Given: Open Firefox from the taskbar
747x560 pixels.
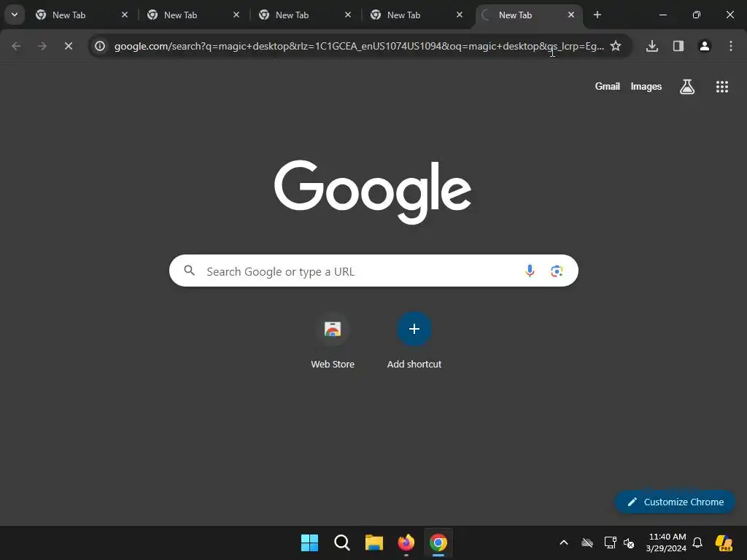Looking at the screenshot, I should [x=406, y=542].
